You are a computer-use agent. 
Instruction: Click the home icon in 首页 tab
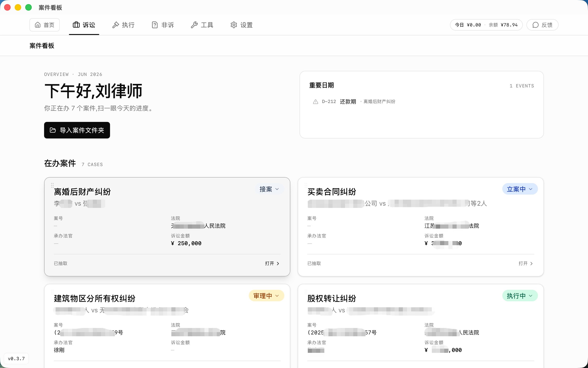(38, 25)
